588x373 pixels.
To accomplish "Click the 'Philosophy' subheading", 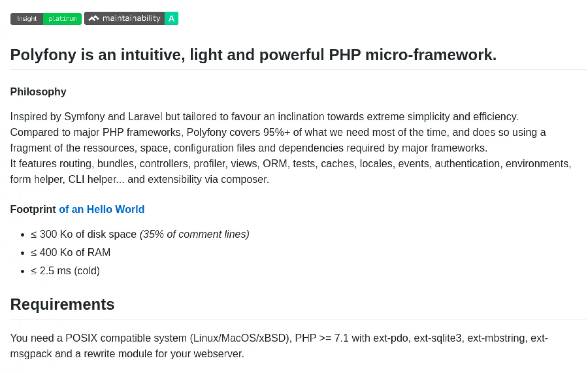I will point(38,92).
